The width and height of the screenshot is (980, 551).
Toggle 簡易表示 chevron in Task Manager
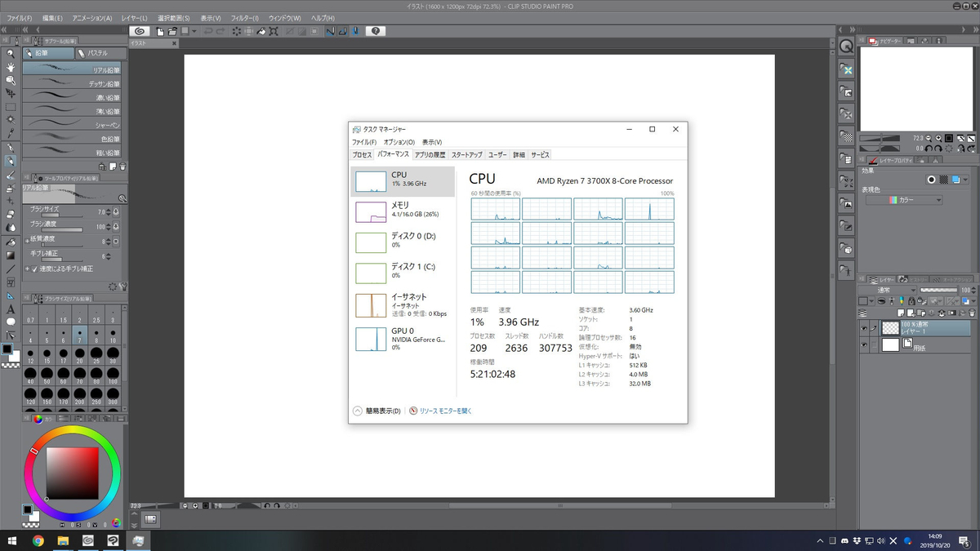pos(358,411)
